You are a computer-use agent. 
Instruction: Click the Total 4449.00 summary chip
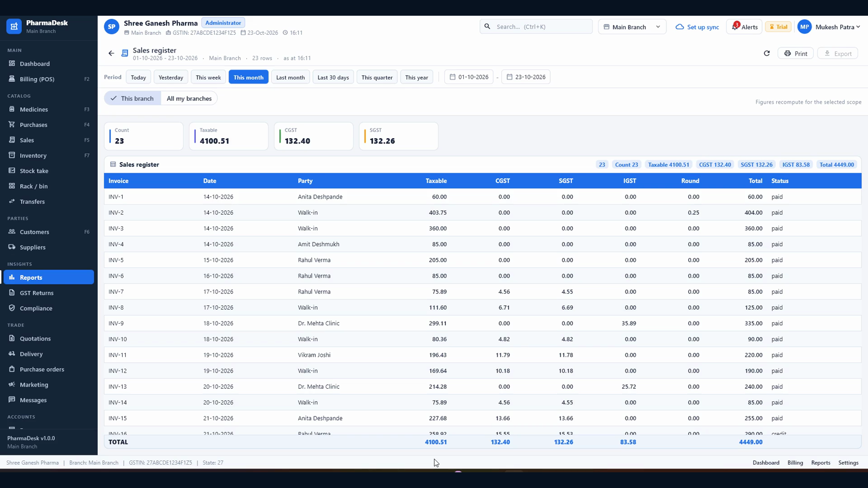tap(837, 164)
